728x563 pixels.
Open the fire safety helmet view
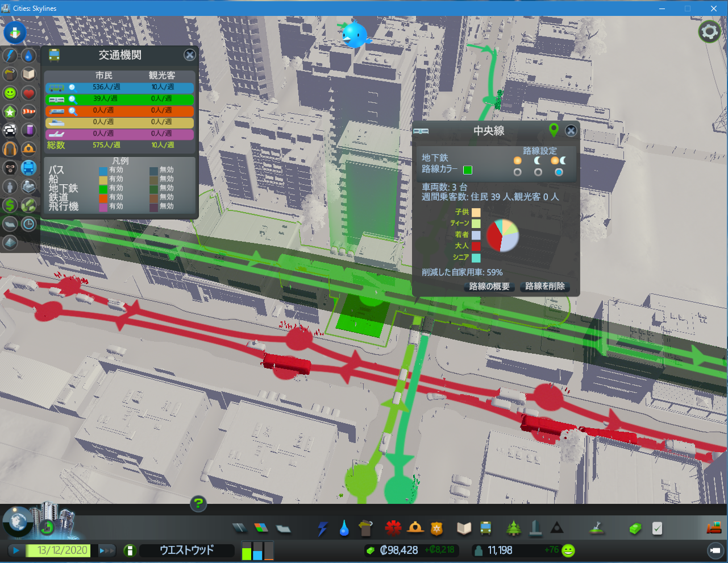tap(29, 149)
